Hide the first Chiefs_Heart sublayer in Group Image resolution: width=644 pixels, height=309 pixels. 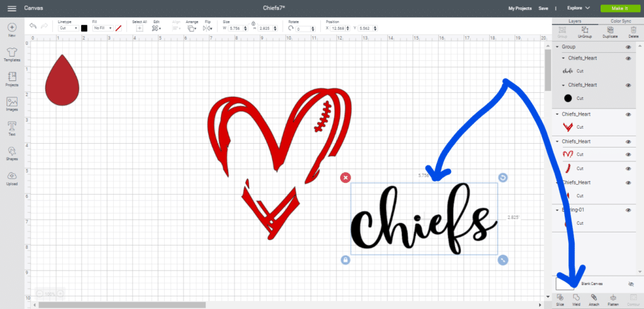[628, 58]
